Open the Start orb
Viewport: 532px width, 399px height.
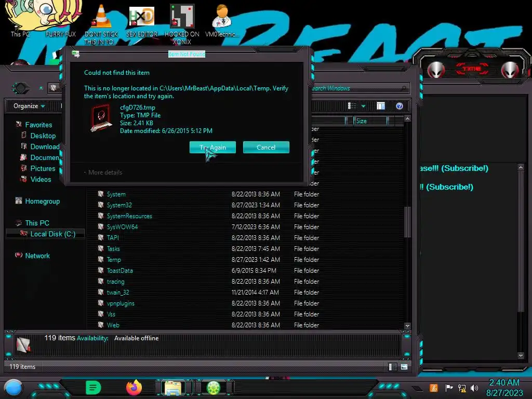(14, 388)
